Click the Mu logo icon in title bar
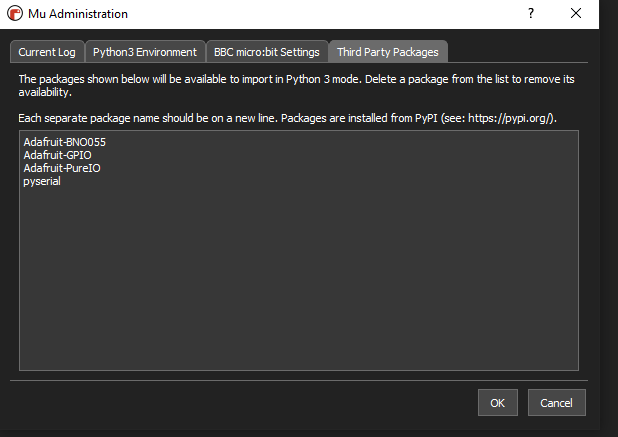Viewport: 618px width, 437px height. 15,14
